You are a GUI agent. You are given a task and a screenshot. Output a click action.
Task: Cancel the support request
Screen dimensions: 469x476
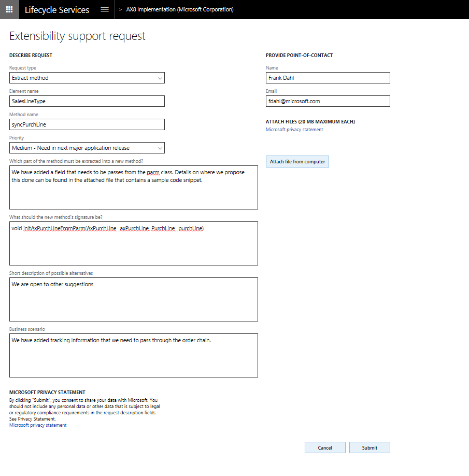tap(325, 447)
